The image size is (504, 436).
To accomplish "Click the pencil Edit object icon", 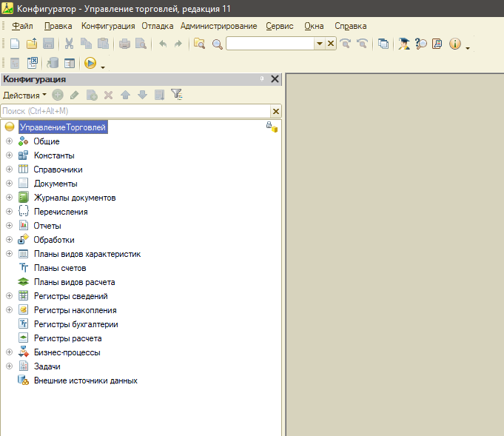I will tap(74, 95).
